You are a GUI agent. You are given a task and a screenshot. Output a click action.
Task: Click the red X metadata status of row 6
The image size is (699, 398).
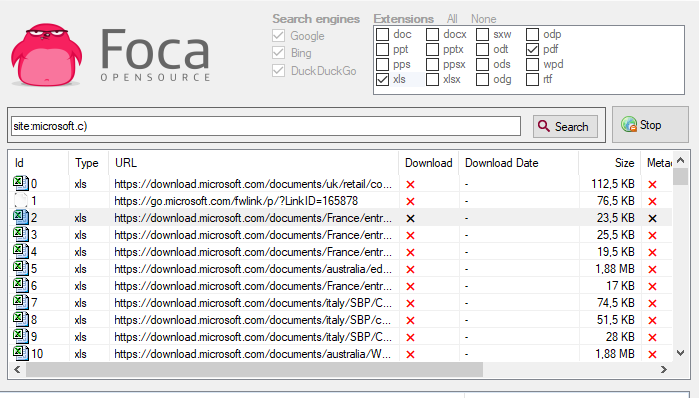click(653, 287)
